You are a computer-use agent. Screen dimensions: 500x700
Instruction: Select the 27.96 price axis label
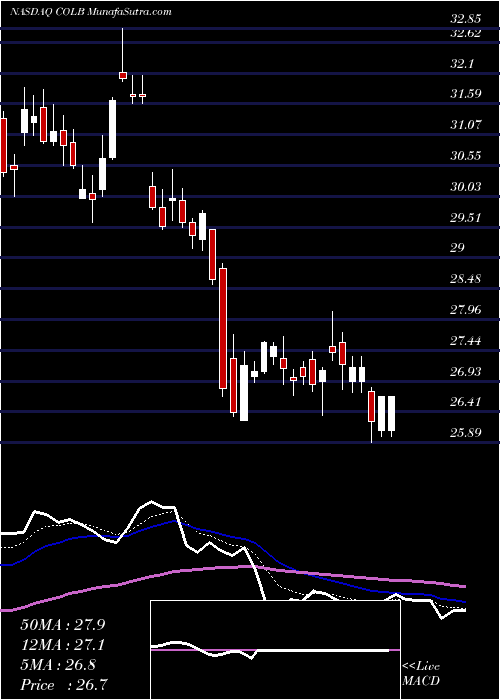[466, 310]
